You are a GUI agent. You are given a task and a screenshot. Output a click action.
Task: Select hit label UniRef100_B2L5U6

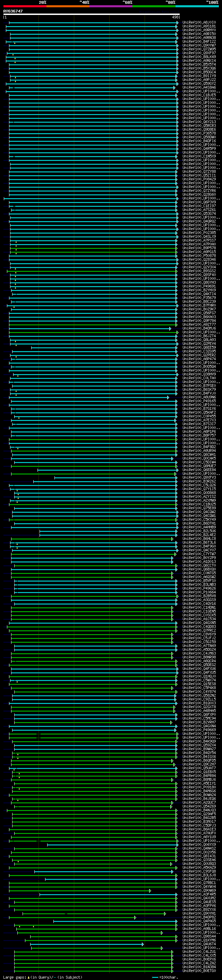199,531
